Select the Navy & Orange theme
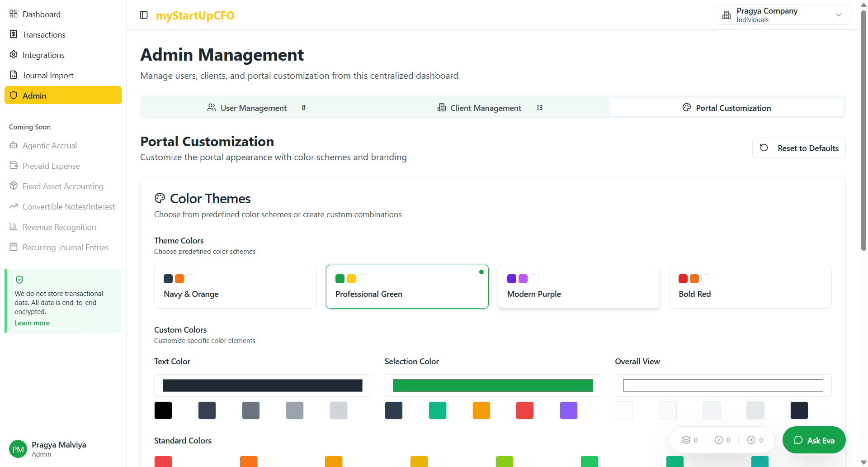 (235, 286)
